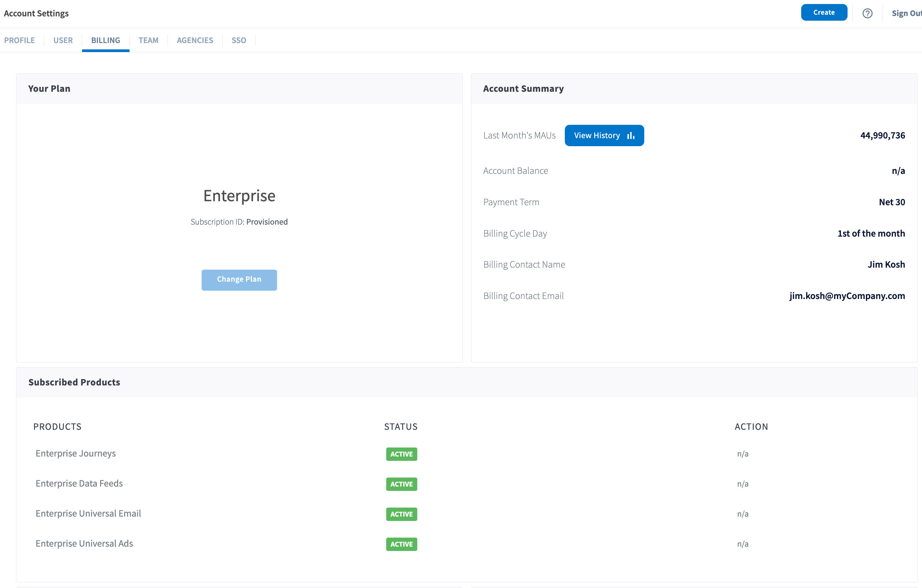Click the Last Month's MAUs value
The width and height of the screenshot is (922, 588).
[882, 135]
